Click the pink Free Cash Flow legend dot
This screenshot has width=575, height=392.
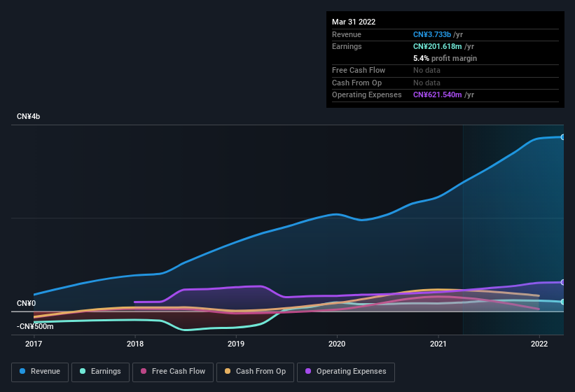[144, 371]
